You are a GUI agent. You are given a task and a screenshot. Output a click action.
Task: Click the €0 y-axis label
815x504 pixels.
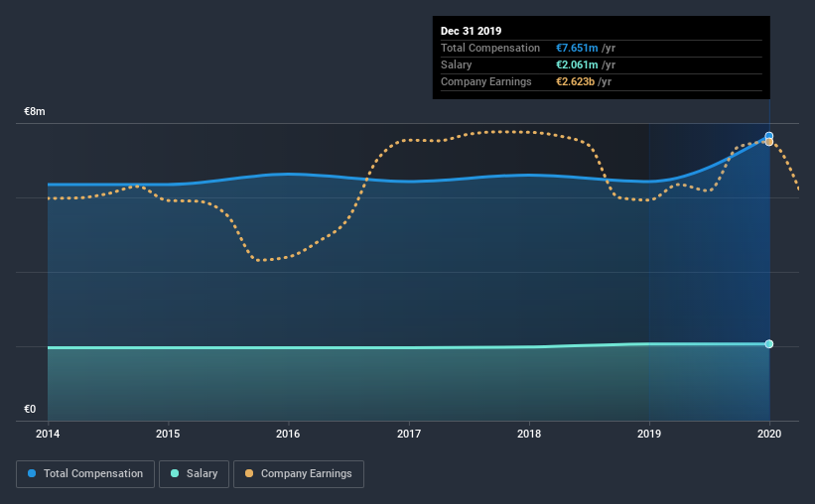(30, 410)
